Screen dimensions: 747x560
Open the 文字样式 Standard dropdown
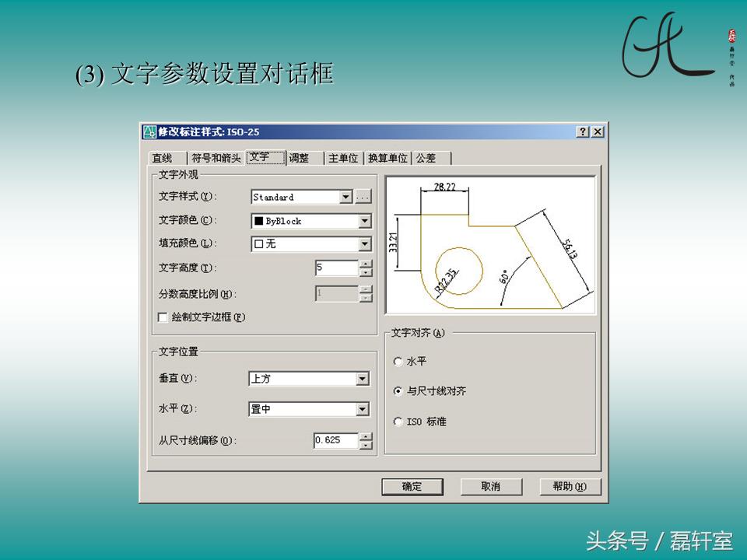pos(345,196)
